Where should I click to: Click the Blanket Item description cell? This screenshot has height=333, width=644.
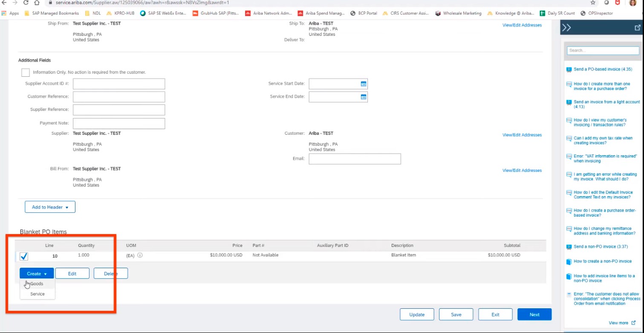[404, 255]
